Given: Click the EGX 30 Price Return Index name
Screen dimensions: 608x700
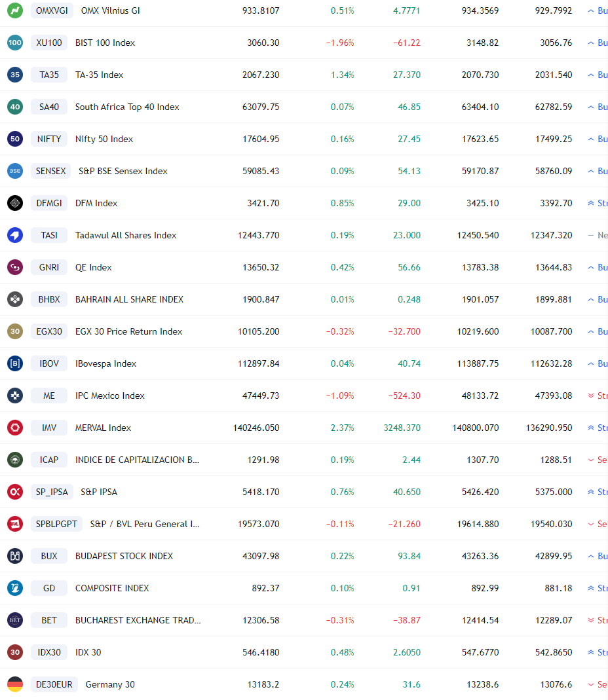Looking at the screenshot, I should 128,332.
